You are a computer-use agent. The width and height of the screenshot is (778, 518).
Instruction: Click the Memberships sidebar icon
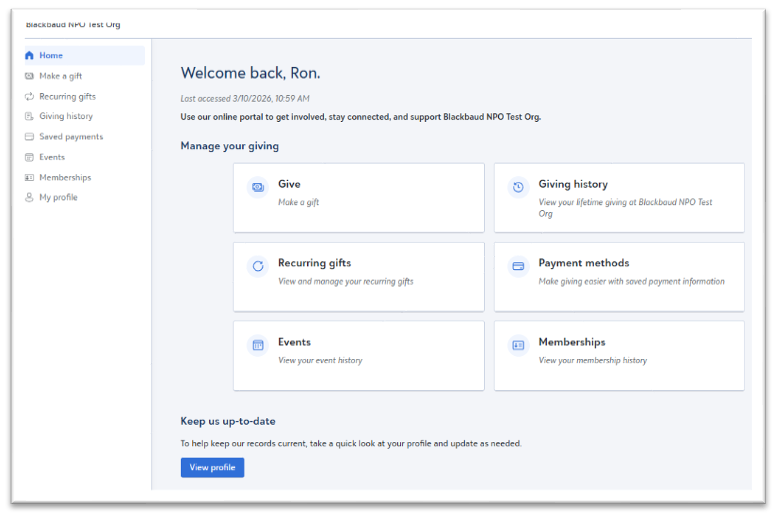tap(29, 178)
